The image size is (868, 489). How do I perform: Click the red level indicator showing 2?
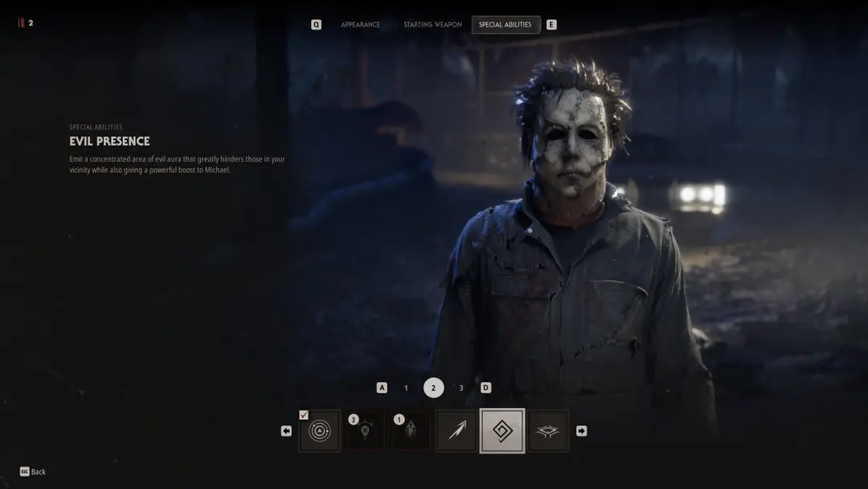click(26, 23)
